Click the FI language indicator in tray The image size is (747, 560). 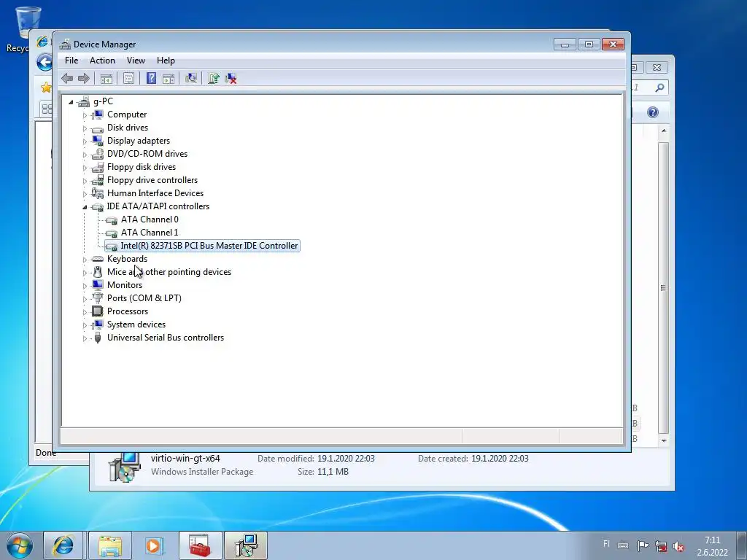coord(606,544)
